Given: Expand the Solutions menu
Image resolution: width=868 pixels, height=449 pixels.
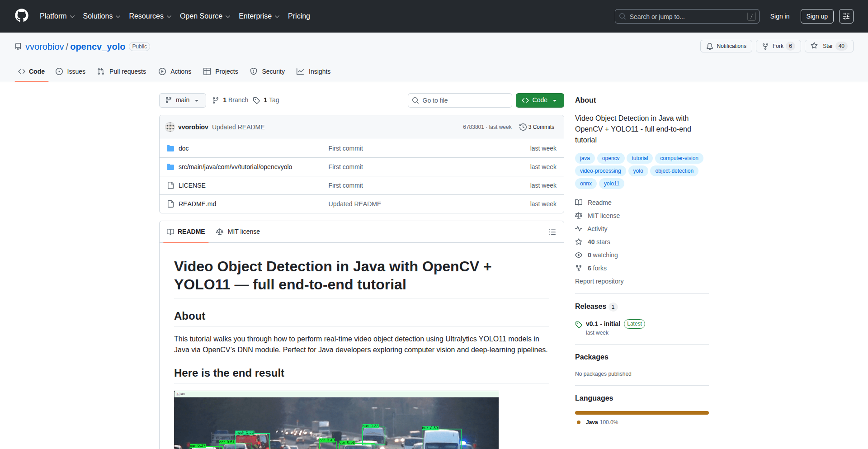Looking at the screenshot, I should [x=102, y=16].
